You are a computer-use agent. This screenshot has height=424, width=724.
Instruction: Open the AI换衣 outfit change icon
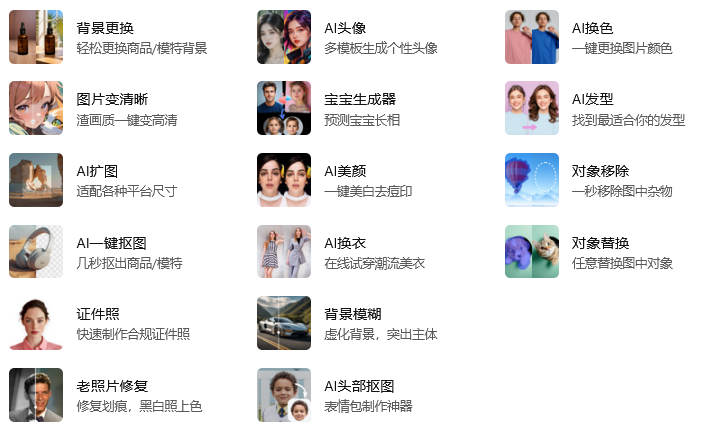click(x=284, y=252)
